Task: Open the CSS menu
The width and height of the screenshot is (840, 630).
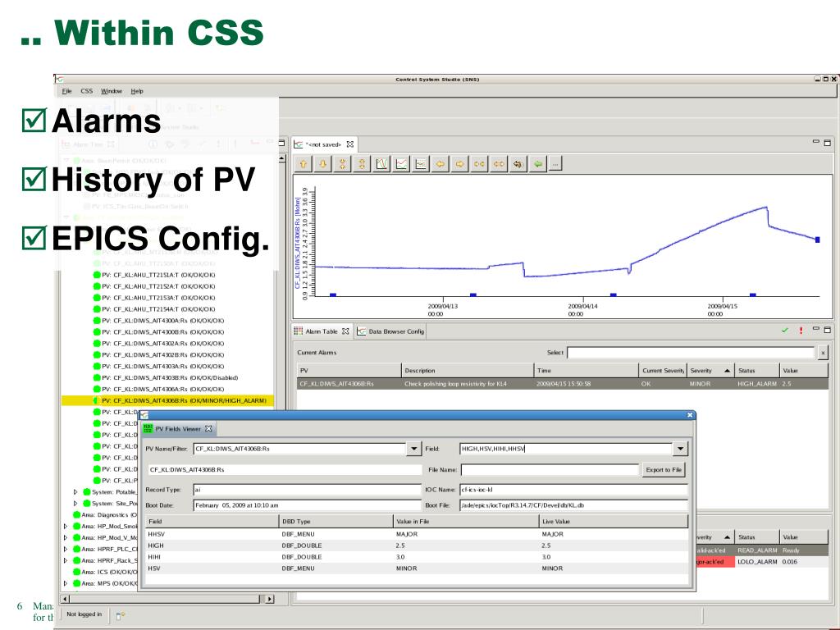Action: [x=87, y=91]
